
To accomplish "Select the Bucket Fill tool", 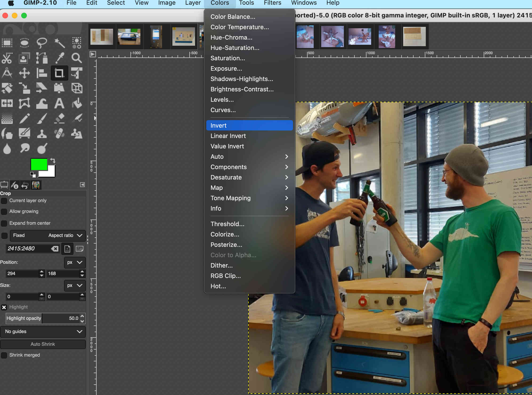I will [x=77, y=103].
